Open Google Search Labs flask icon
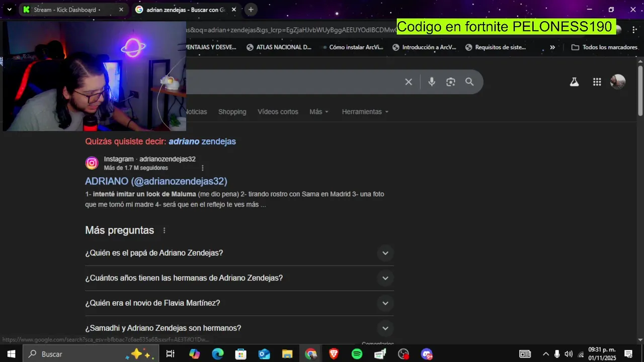This screenshot has height=362, width=644. [574, 82]
